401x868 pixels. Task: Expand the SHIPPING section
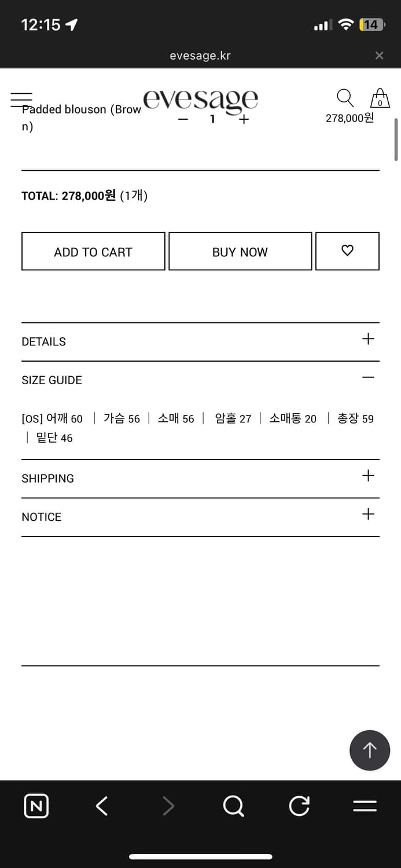click(368, 476)
